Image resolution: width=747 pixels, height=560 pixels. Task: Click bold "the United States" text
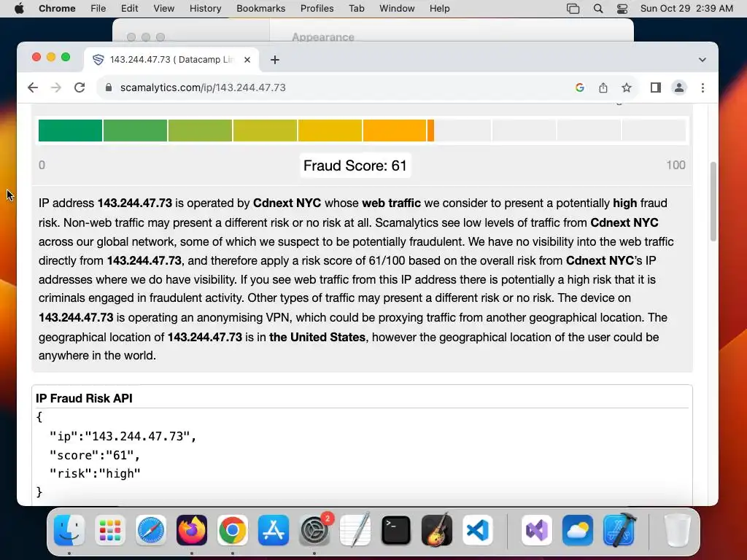point(317,337)
